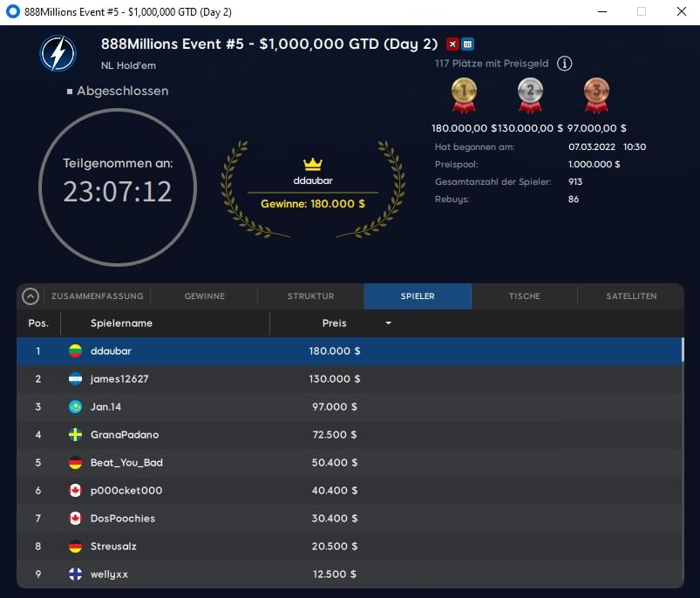Click the blue calendar multi-day icon

(467, 44)
